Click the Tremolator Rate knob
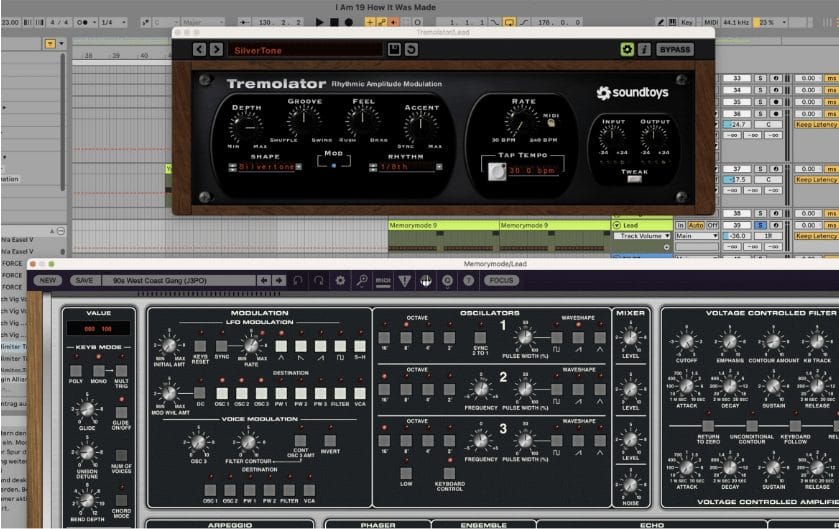 tap(521, 121)
